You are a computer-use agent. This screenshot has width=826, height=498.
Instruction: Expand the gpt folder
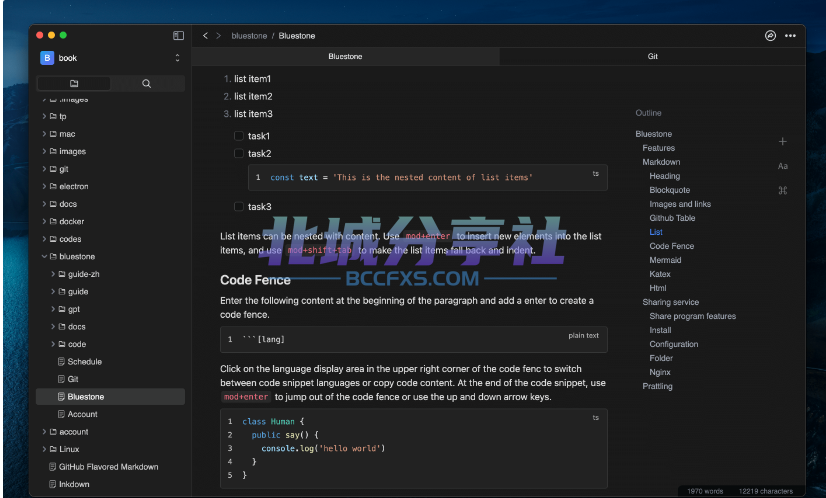point(53,309)
